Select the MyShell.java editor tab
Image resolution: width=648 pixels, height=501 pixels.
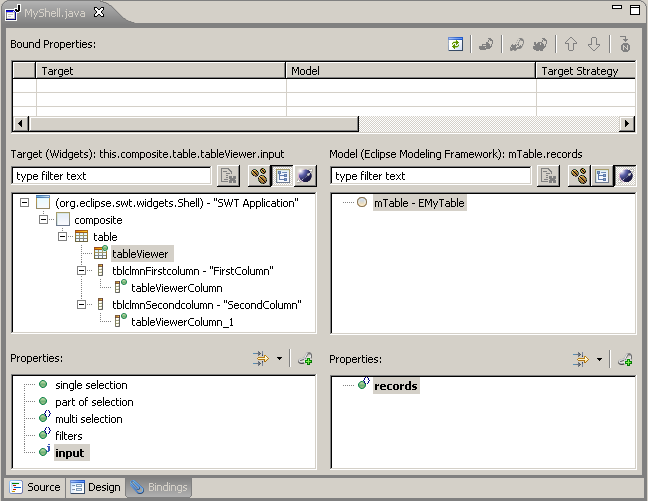pos(54,13)
